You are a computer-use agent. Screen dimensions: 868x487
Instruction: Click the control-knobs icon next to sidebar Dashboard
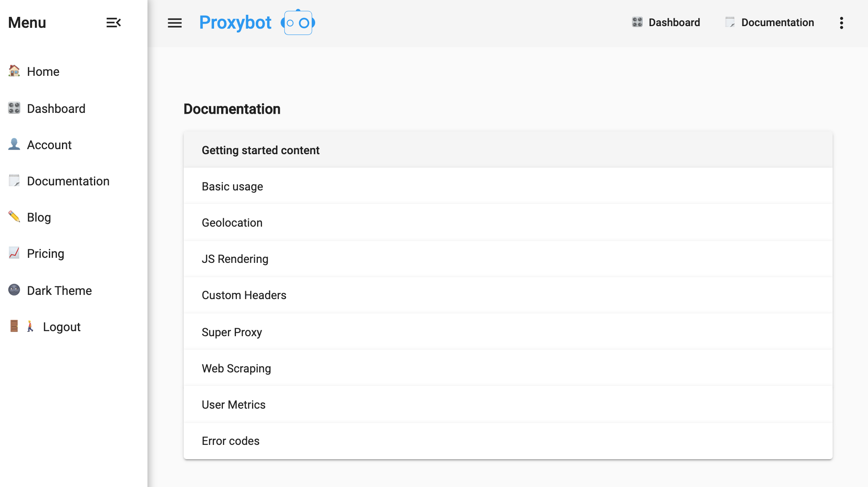pos(14,108)
